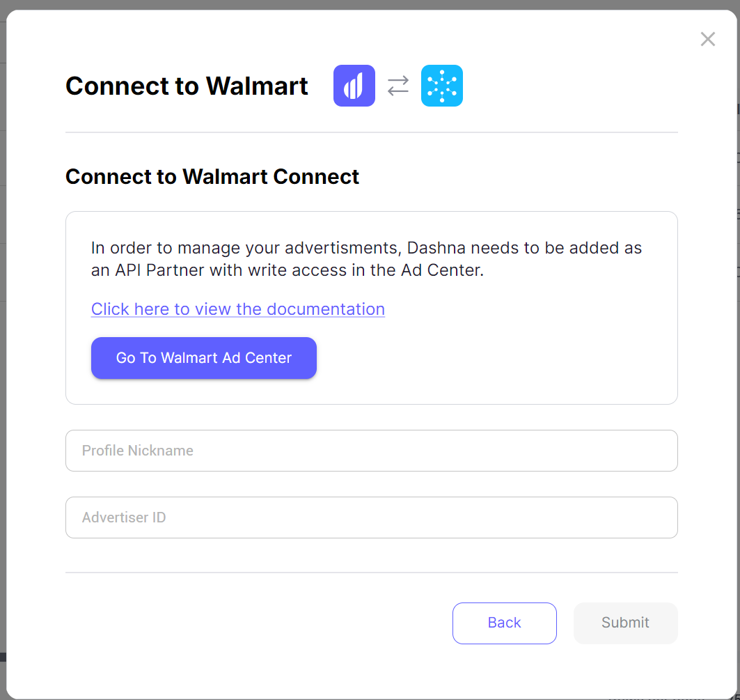Viewport: 740px width, 700px height.
Task: Click the instruction paragraph's first line
Action: pos(366,248)
